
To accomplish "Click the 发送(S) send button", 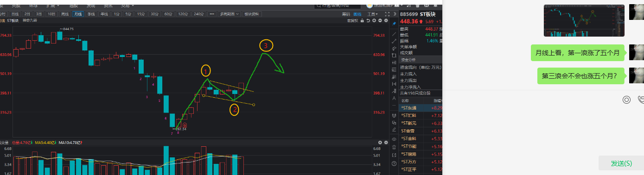I will tap(621, 163).
